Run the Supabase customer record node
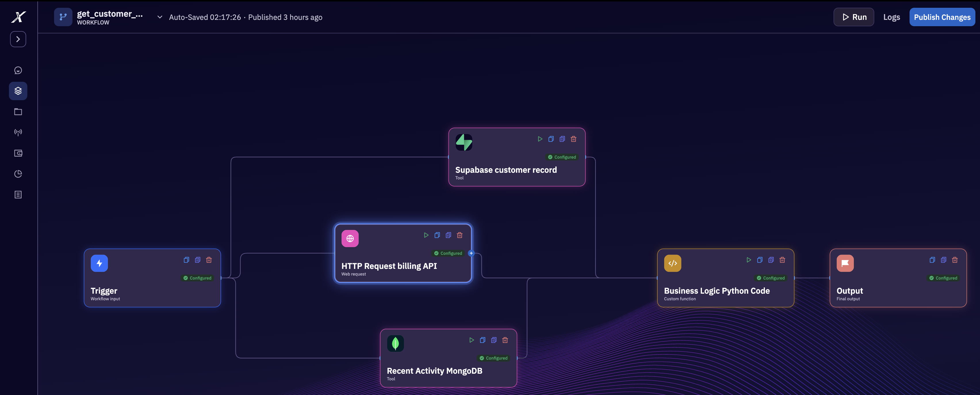 click(540, 139)
